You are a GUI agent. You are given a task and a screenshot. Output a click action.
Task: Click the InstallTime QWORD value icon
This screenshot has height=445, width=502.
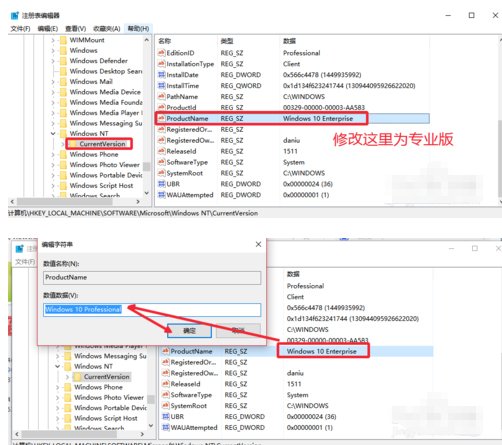coord(161,86)
